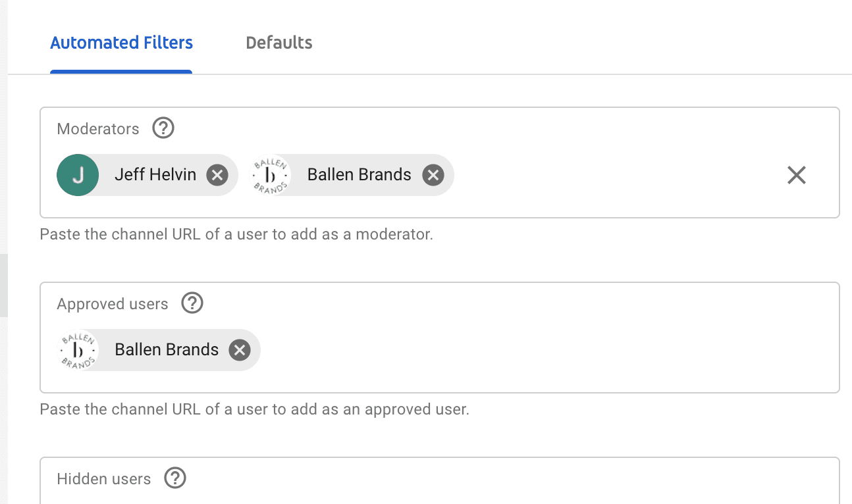852x504 pixels.
Task: Click the Ballen Brands logo in Moderators
Action: 271,175
